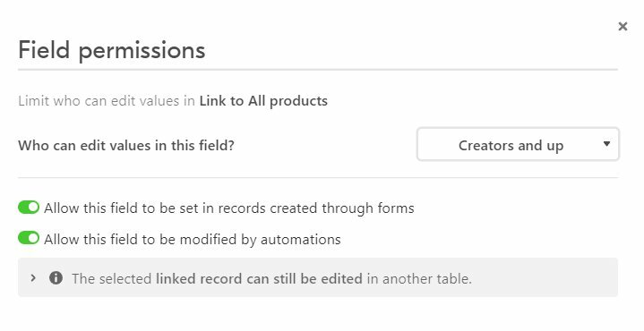Viewport: 644px width, 331px height.
Task: Close the Field permissions dialog
Action: click(x=623, y=26)
